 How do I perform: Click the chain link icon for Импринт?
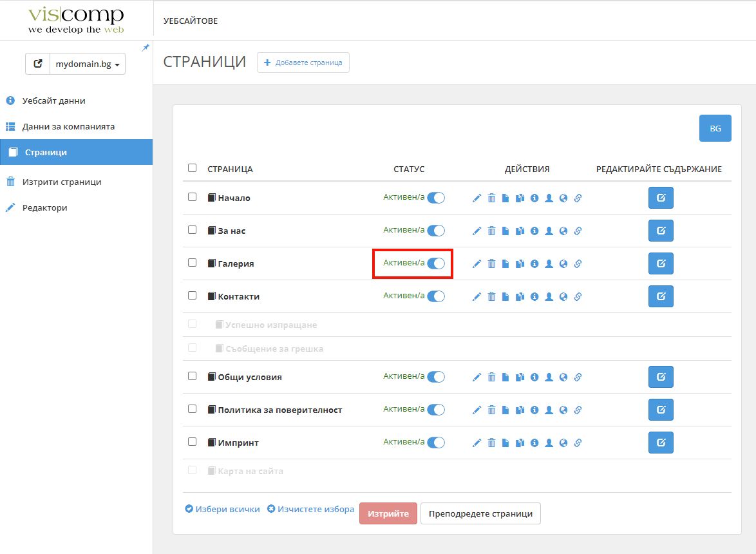coord(578,443)
